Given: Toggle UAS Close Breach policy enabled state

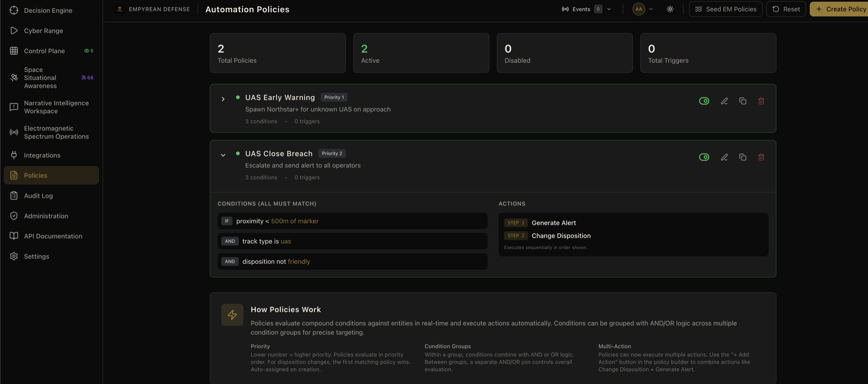Looking at the screenshot, I should (x=704, y=157).
